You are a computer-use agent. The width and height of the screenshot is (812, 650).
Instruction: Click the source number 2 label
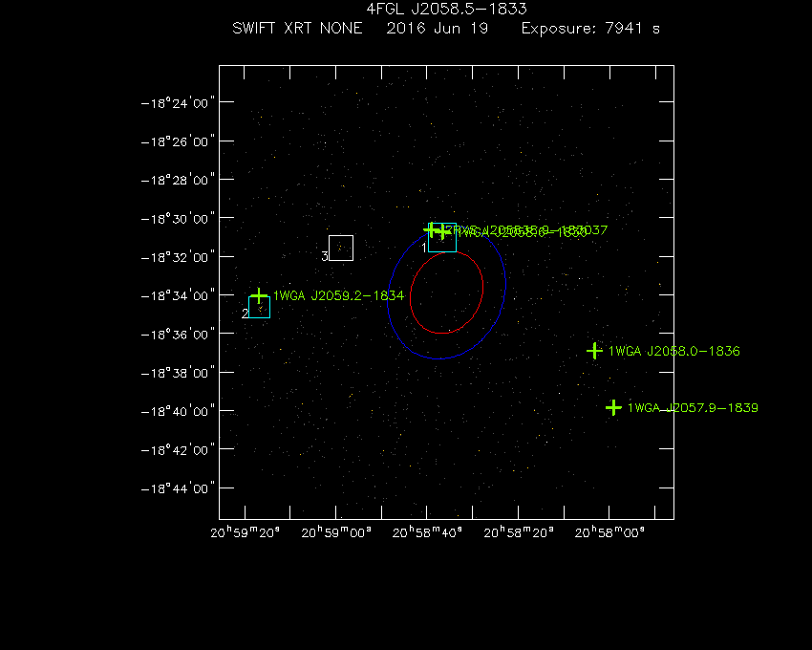coord(245,314)
